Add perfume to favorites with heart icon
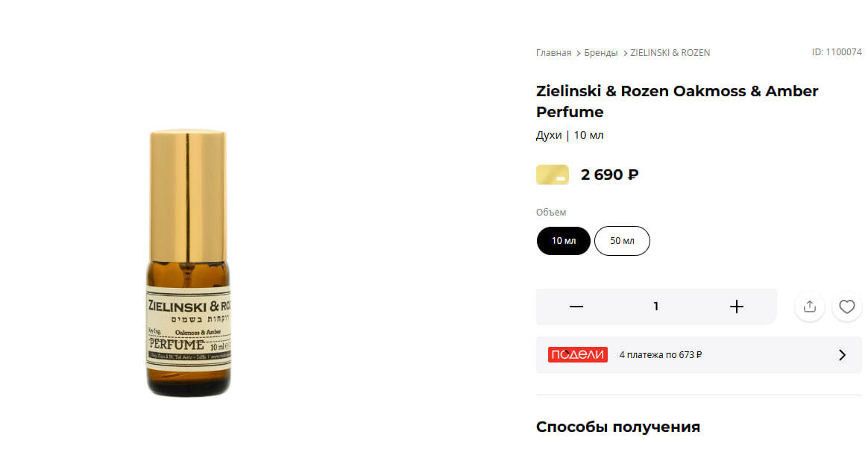Viewport: 868px width, 455px height. click(846, 307)
